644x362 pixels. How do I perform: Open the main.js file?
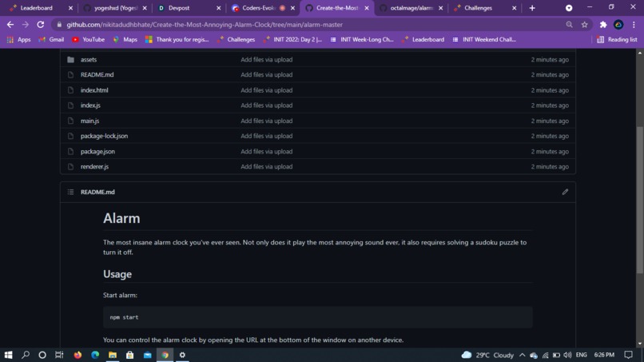click(90, 121)
